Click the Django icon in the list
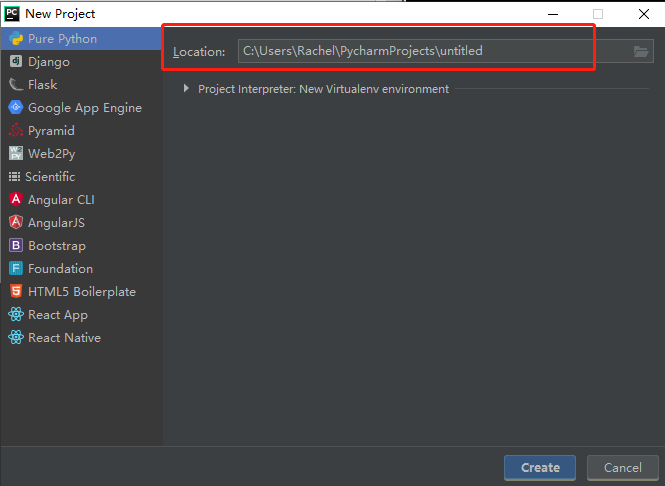Image resolution: width=665 pixels, height=486 pixels. point(16,61)
